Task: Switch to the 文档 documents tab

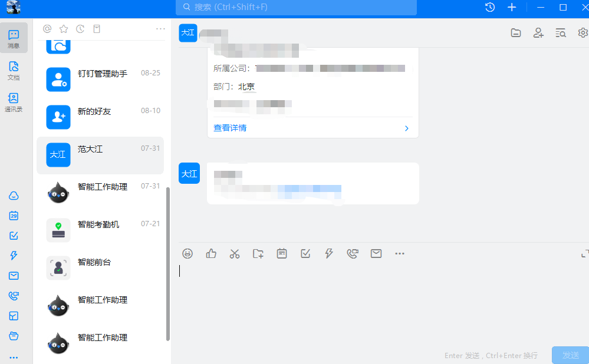Action: tap(14, 70)
